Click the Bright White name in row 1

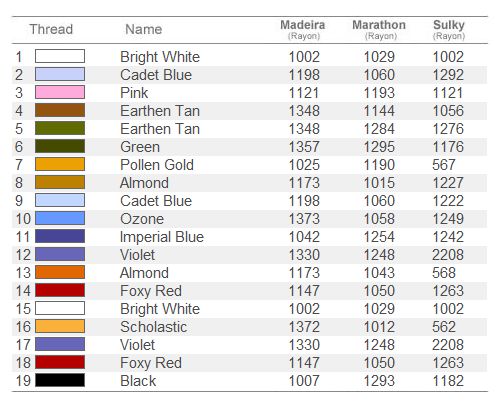[x=160, y=57]
